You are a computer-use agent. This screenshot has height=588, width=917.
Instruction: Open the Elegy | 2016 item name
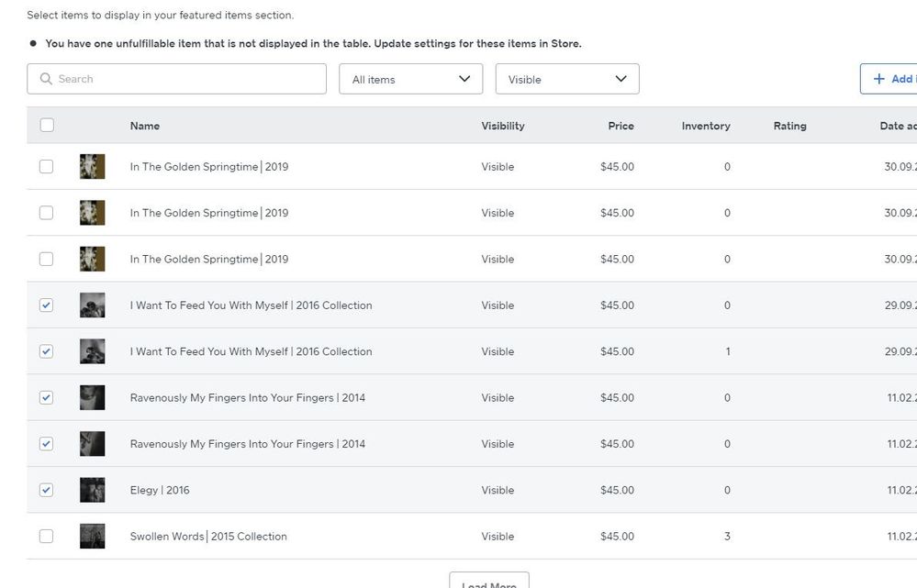pyautogui.click(x=160, y=490)
